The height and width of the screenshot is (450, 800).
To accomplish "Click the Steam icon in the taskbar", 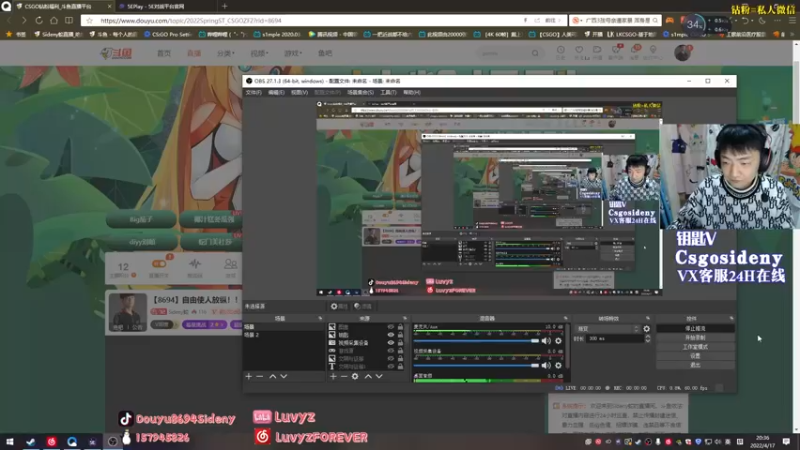I will click(x=31, y=441).
